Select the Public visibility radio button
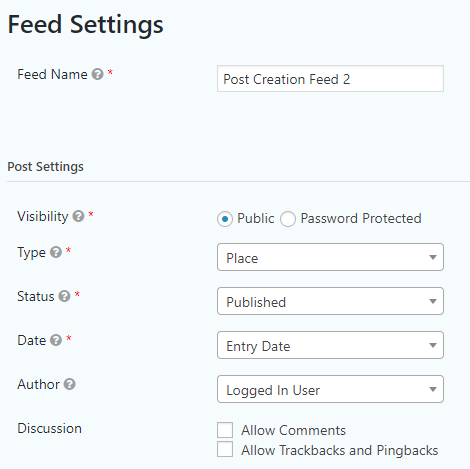This screenshot has width=470, height=469. tap(225, 219)
